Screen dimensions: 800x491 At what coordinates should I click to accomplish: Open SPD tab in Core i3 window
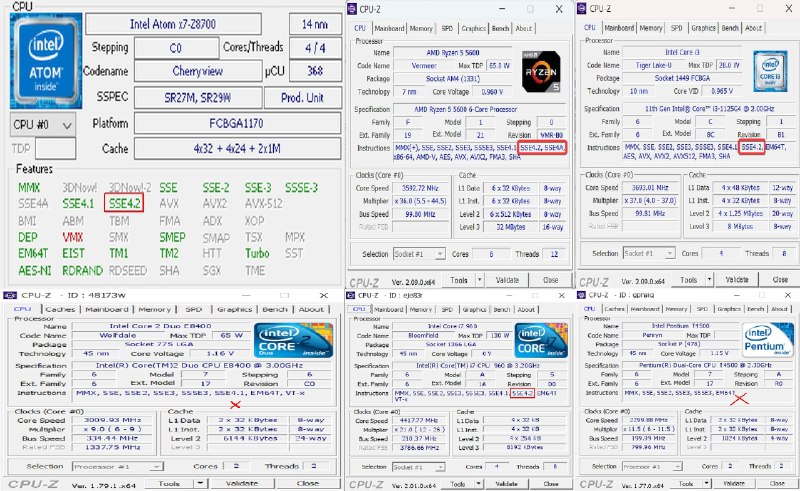677,28
